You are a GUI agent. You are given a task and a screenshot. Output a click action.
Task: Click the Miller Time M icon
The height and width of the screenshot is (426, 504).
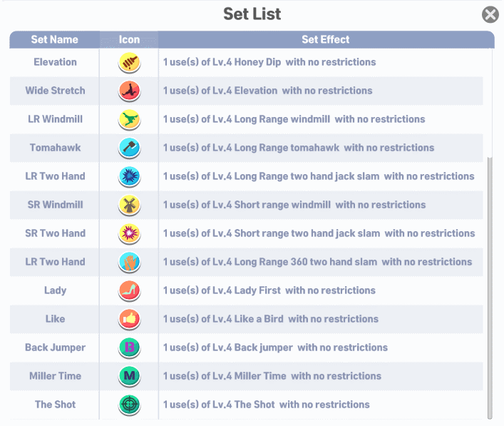tap(129, 376)
